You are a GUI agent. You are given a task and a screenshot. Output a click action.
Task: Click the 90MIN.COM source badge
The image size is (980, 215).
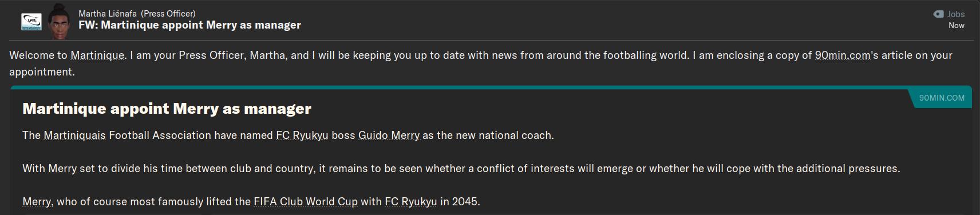[942, 98]
